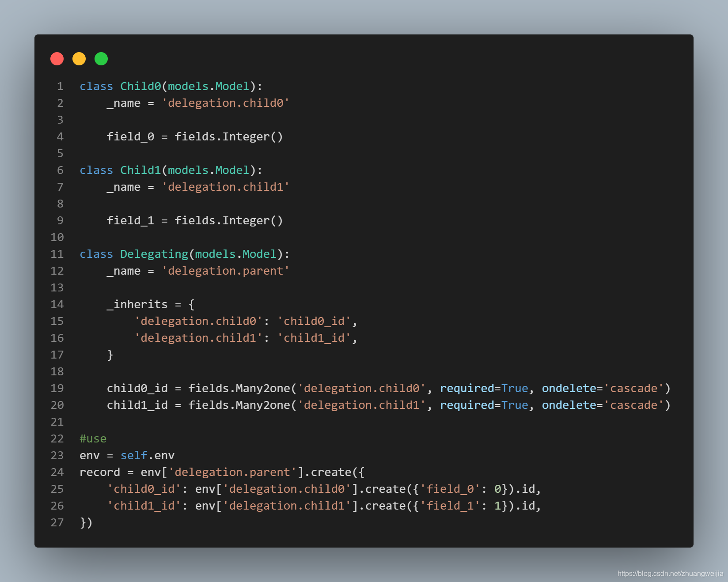
Task: Click the Child0 class name
Action: coord(140,86)
